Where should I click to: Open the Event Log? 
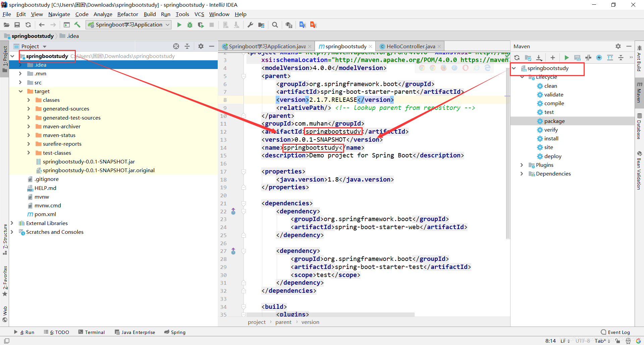click(615, 332)
